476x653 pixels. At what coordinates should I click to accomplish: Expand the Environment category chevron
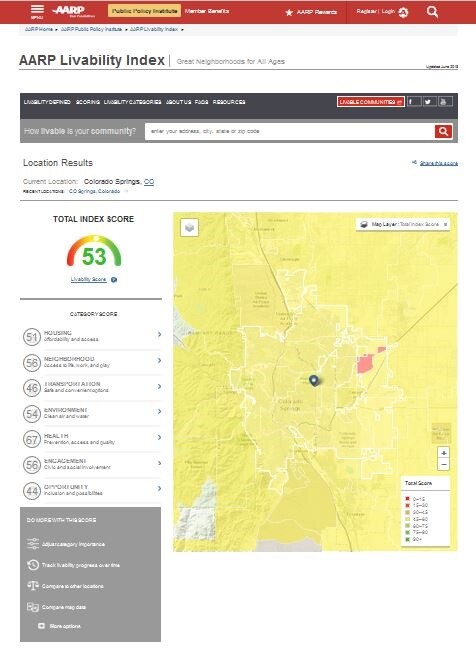pos(159,411)
